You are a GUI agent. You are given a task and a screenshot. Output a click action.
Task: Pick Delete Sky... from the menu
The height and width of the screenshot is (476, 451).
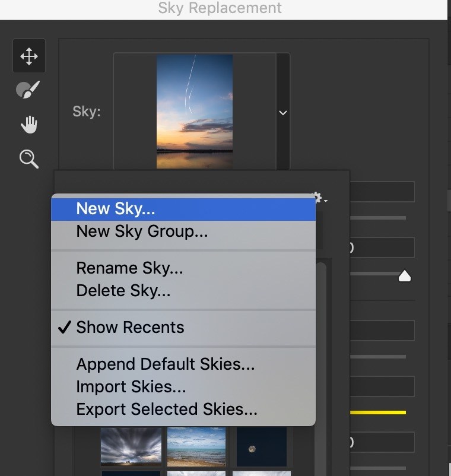pos(123,291)
